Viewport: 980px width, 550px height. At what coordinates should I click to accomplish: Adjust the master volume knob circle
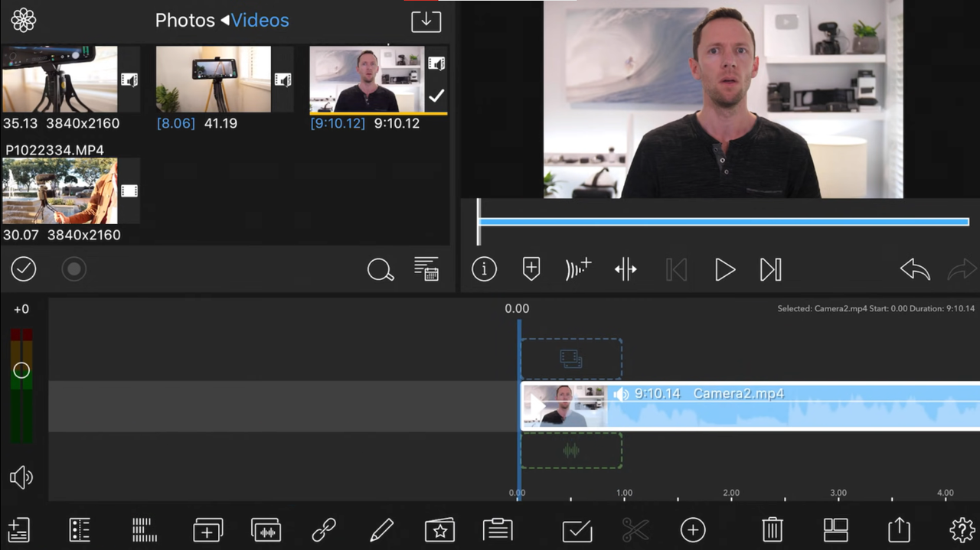pyautogui.click(x=21, y=370)
